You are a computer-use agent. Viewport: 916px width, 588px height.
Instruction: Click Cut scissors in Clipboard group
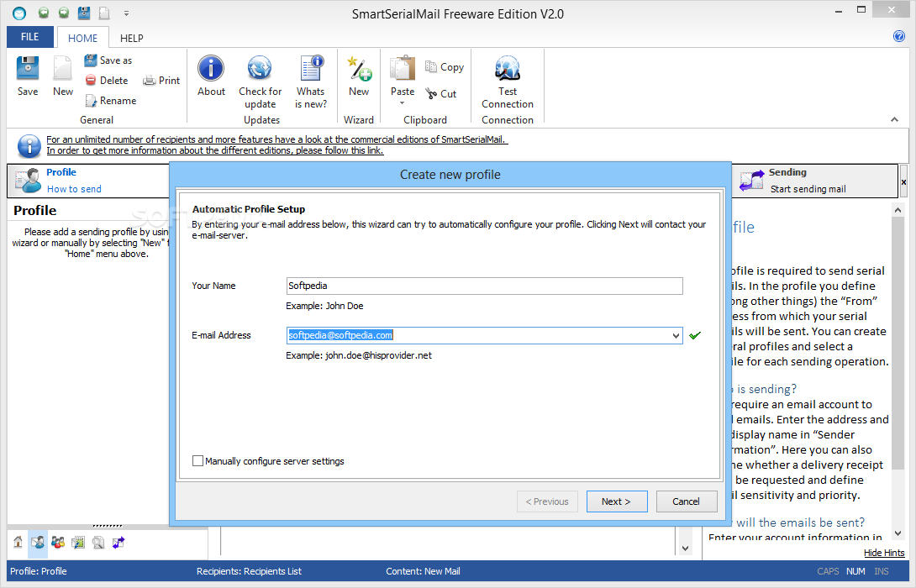tap(441, 93)
